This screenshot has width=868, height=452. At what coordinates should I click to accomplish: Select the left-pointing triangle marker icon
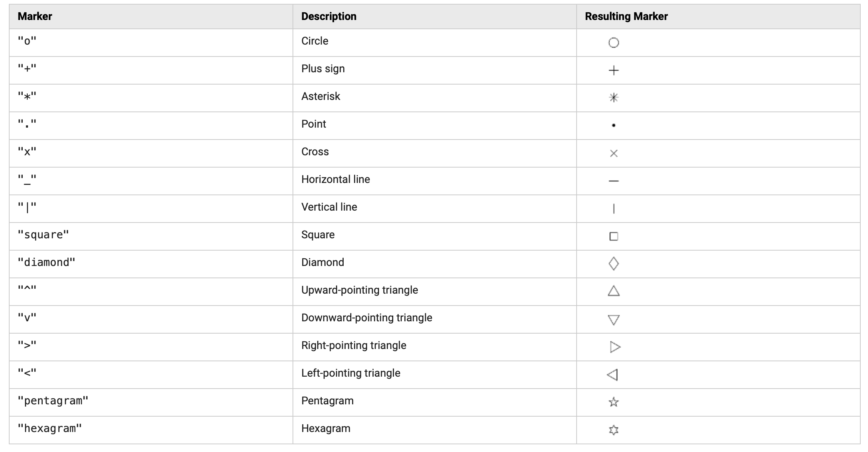coord(612,375)
